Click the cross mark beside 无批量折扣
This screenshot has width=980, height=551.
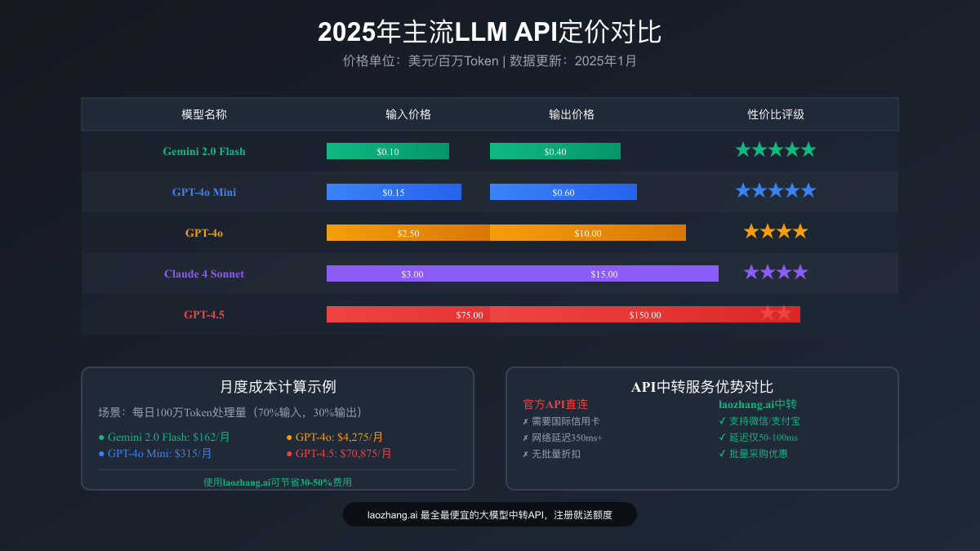(528, 454)
